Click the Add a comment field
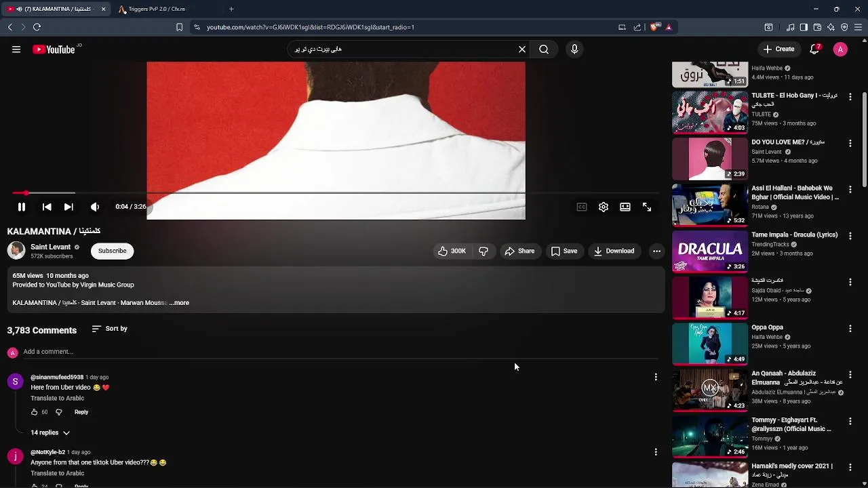 click(339, 352)
